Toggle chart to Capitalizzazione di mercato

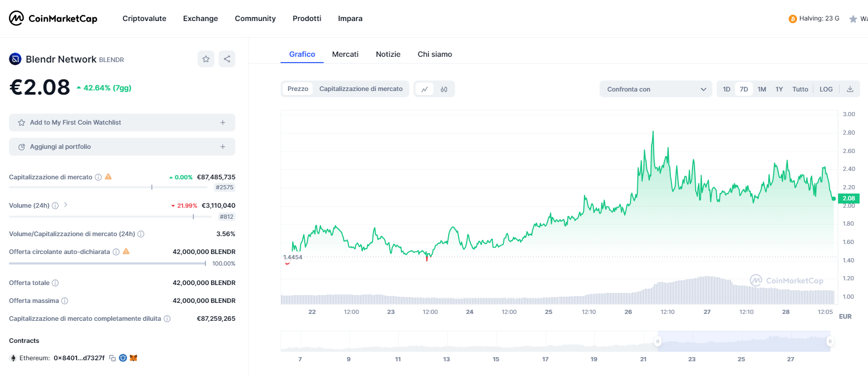tap(361, 89)
